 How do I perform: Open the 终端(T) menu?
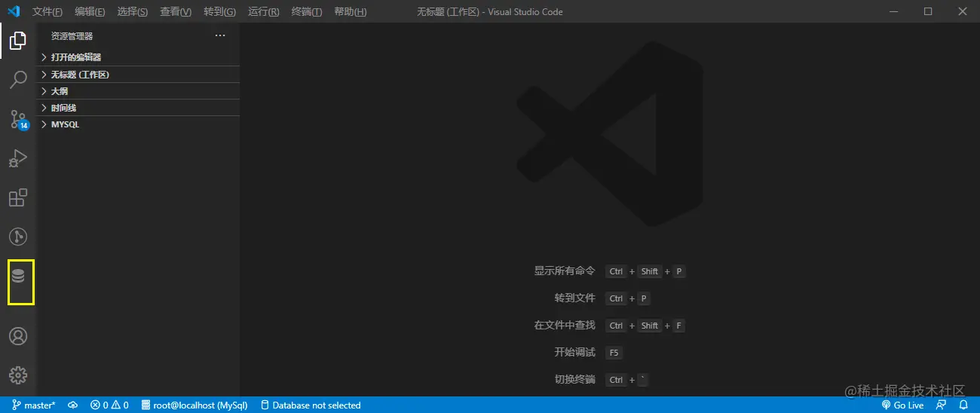pyautogui.click(x=306, y=12)
